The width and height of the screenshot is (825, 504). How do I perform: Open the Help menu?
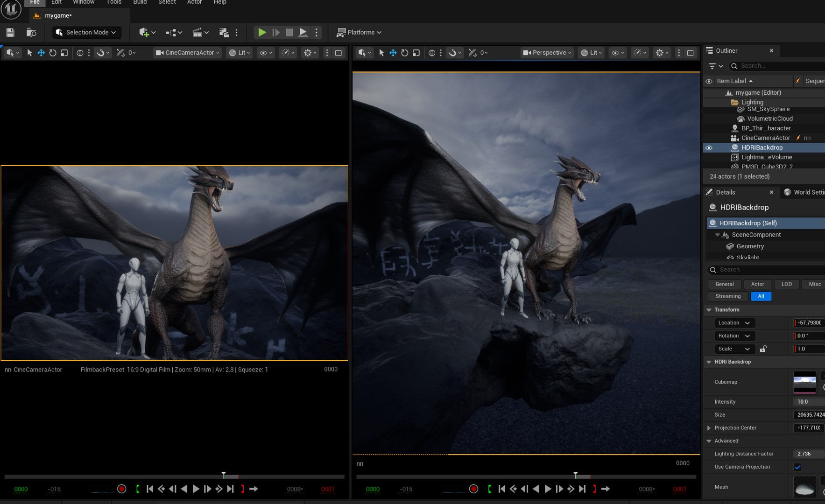tap(220, 2)
